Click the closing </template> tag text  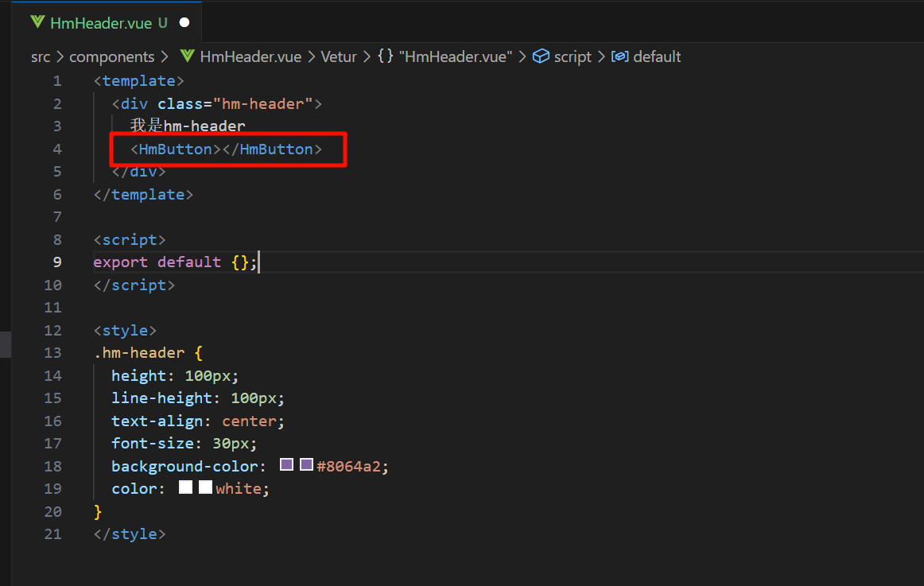[x=143, y=194]
